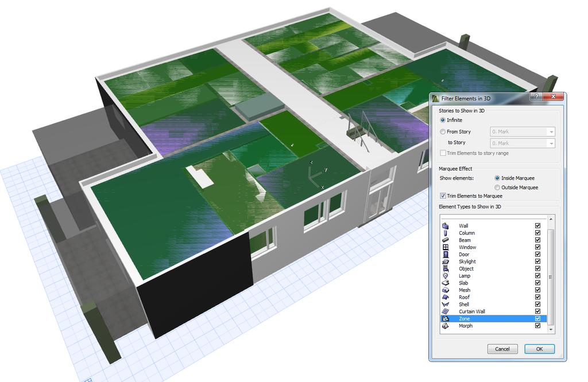Select the Wall row label

click(x=463, y=226)
